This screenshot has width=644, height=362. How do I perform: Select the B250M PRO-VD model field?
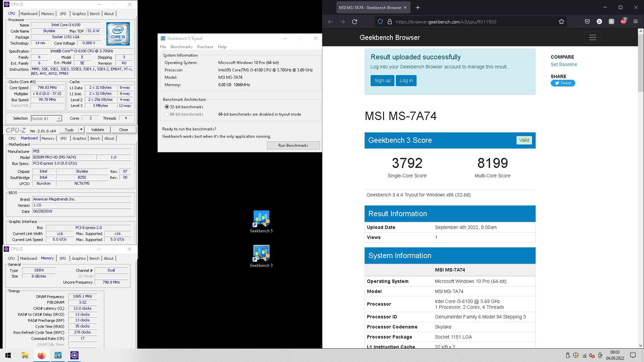click(64, 157)
